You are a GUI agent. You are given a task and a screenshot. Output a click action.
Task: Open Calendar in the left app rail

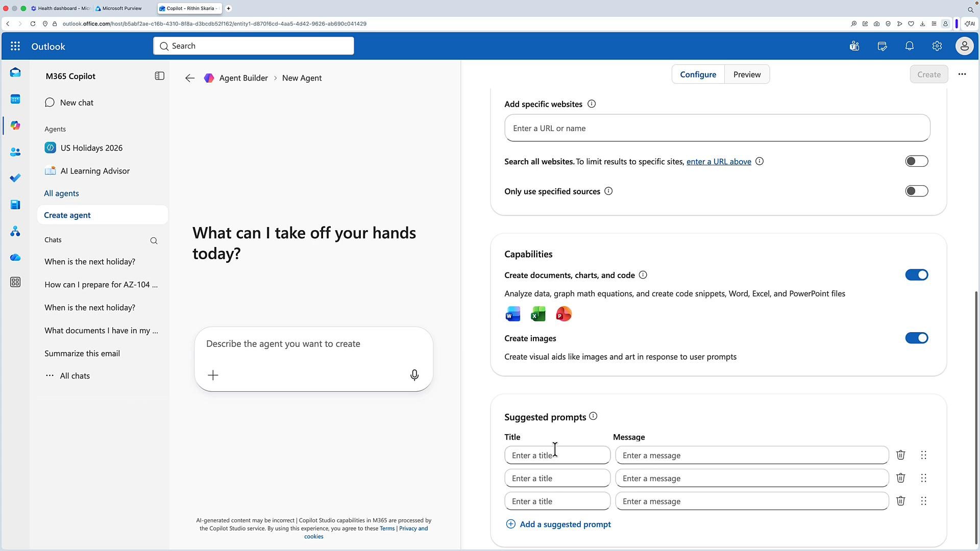point(15,99)
